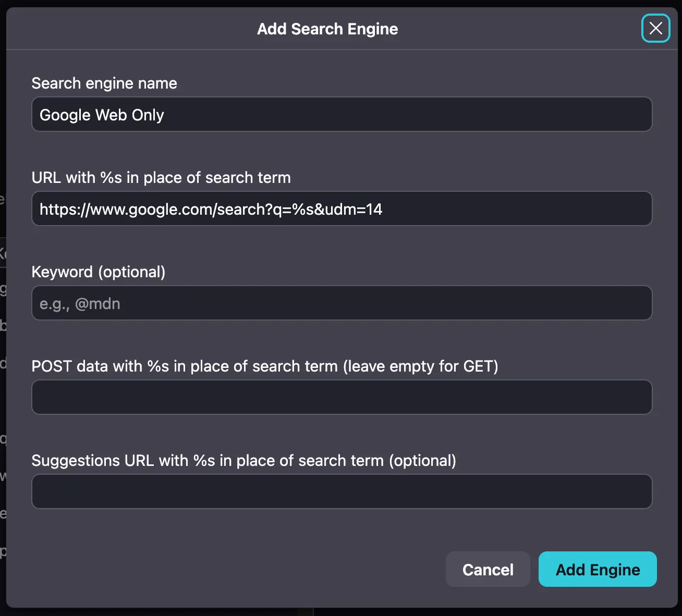Click the Search engine name input field
This screenshot has height=616, width=682.
[x=341, y=114]
